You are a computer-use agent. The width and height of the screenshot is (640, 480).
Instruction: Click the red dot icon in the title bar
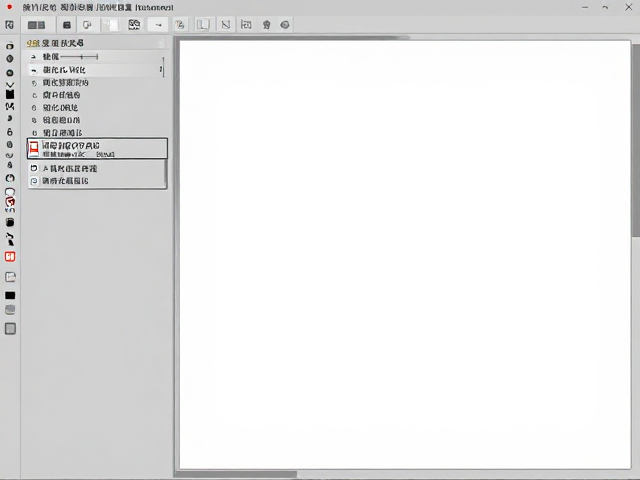point(9,7)
